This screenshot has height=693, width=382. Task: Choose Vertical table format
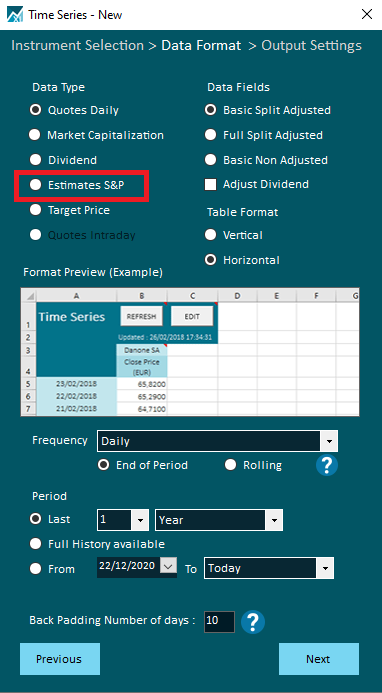[210, 235]
